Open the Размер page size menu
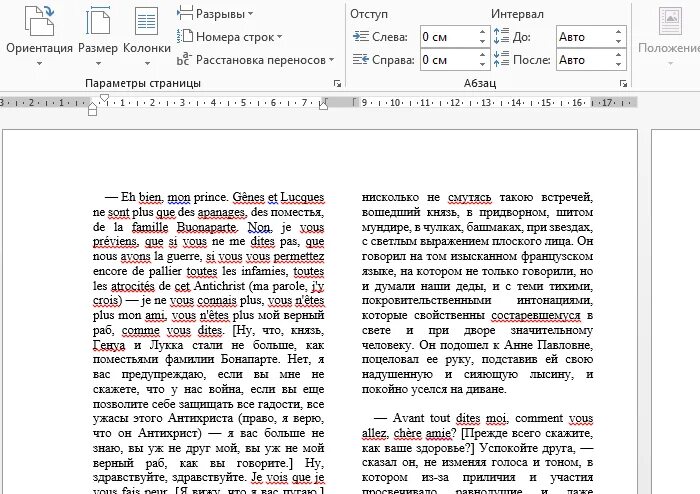This screenshot has height=494, width=700. [98, 37]
